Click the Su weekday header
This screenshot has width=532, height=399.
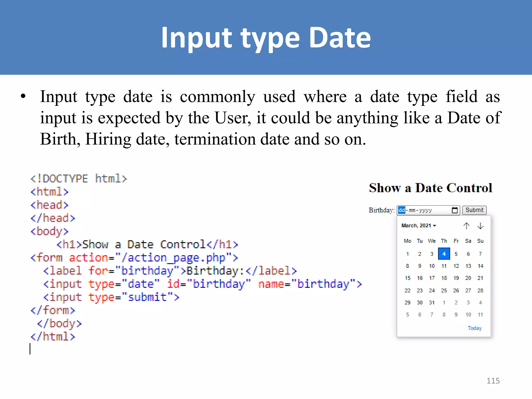480,241
